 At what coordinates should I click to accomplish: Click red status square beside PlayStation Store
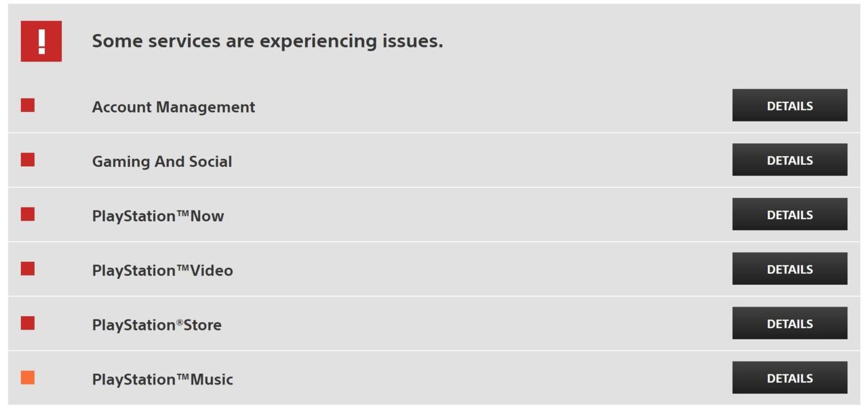click(x=28, y=323)
